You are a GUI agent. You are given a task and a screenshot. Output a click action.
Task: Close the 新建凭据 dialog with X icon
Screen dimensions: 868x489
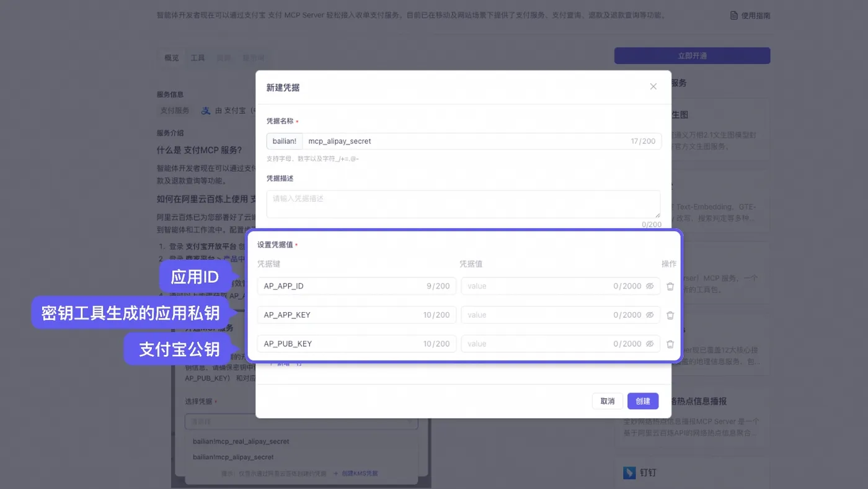coord(653,87)
